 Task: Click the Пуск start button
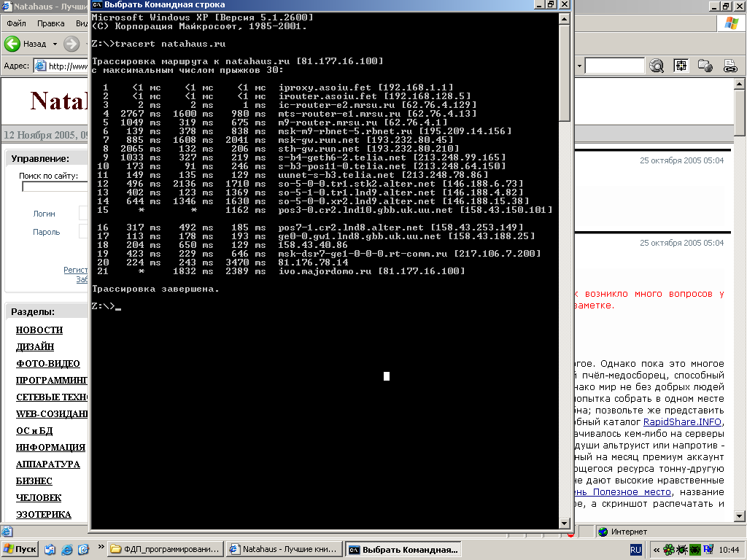[x=20, y=549]
